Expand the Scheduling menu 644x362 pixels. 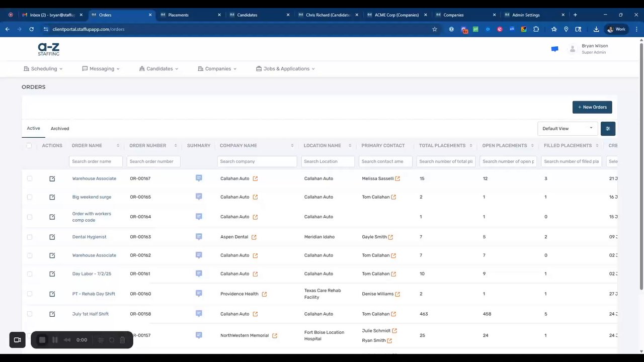(x=43, y=69)
